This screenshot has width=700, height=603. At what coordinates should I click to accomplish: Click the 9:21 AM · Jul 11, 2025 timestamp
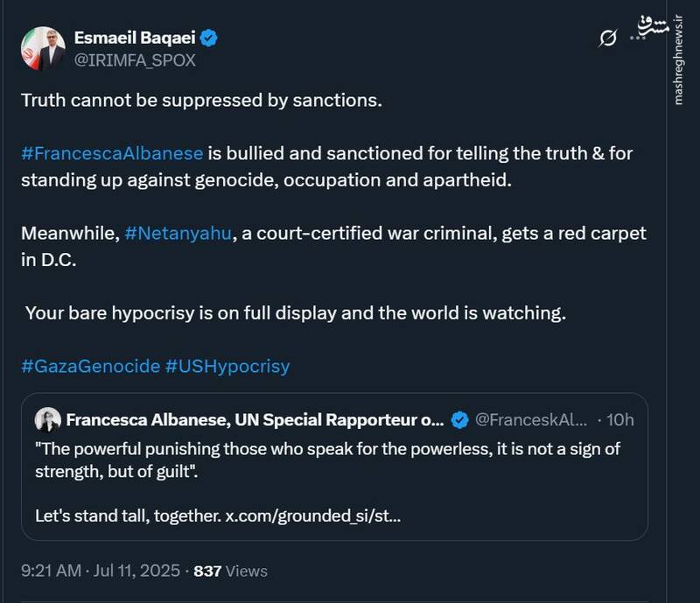pos(101,571)
